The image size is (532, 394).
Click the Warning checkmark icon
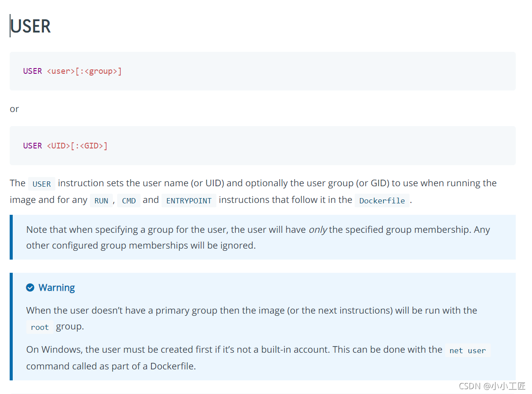[x=30, y=288]
